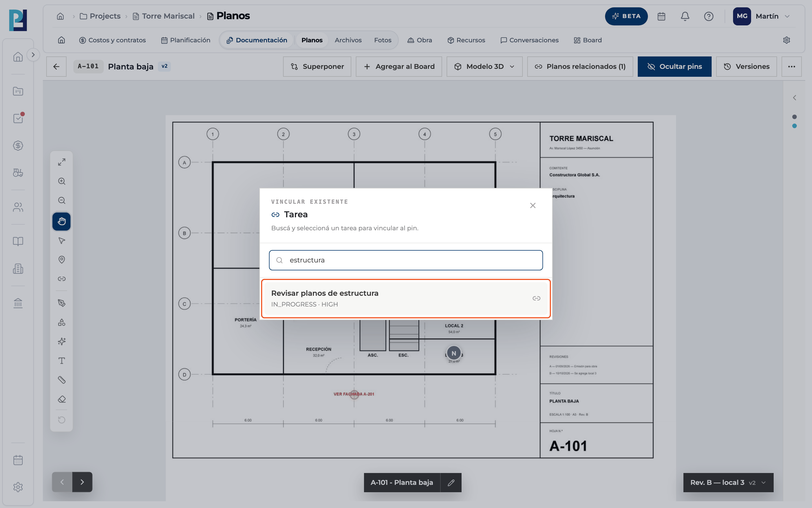812x508 pixels.
Task: Open the help question mark icon
Action: click(x=709, y=16)
